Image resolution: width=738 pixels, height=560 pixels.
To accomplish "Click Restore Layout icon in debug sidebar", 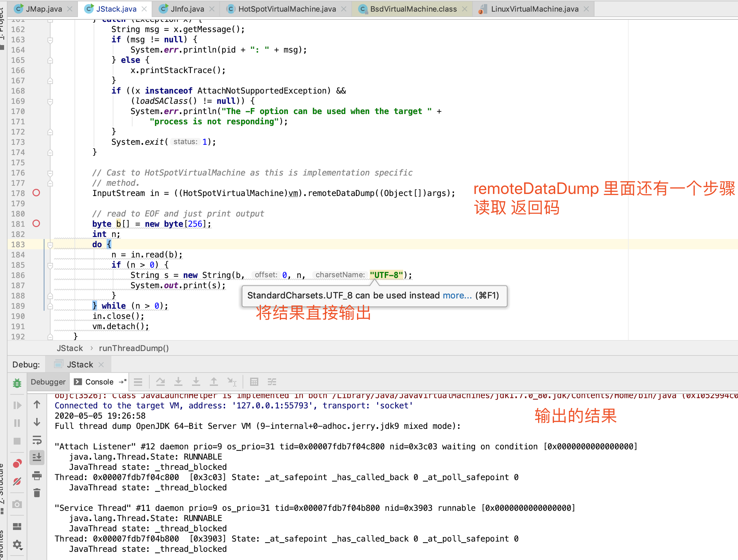I will [17, 527].
